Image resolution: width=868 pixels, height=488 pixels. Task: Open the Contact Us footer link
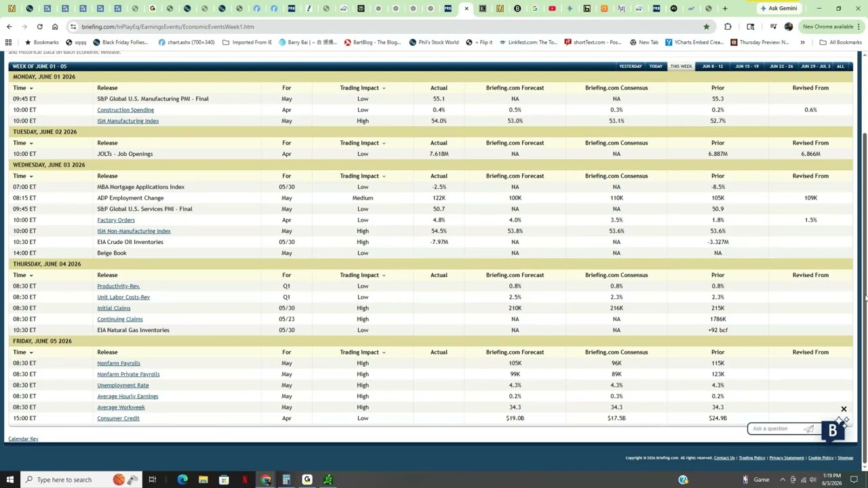click(x=724, y=458)
